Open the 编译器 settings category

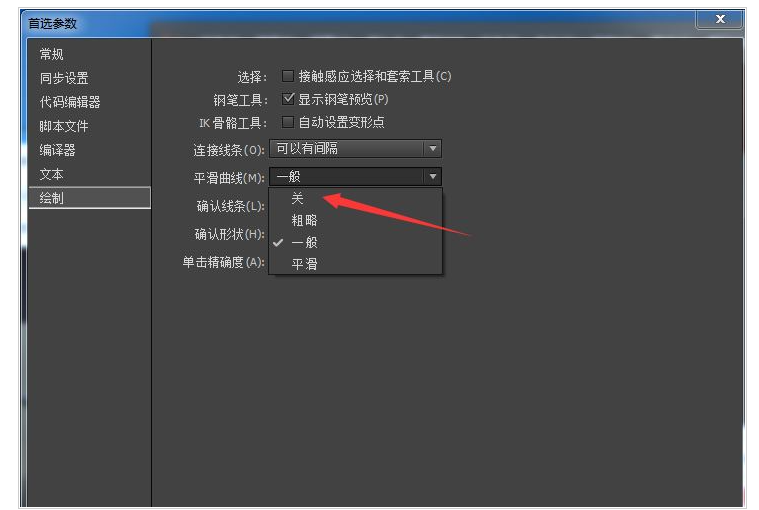coord(58,150)
